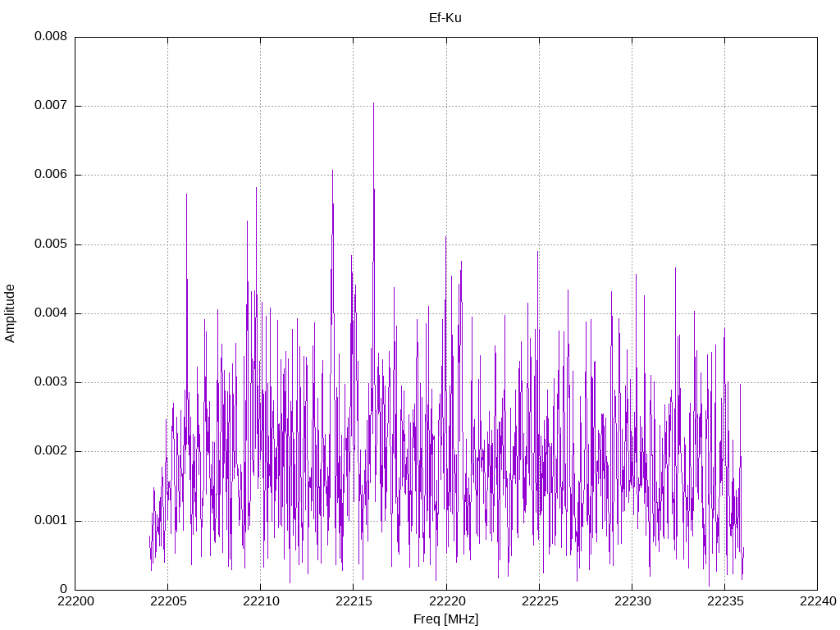840x630 pixels.
Task: Select y-axis tick label 0.002
Action: [51, 451]
